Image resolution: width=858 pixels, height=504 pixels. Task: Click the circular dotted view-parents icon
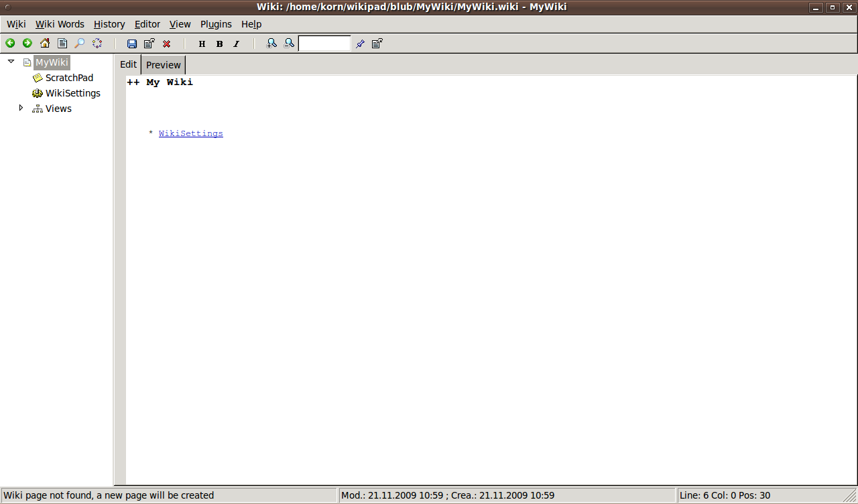(97, 44)
